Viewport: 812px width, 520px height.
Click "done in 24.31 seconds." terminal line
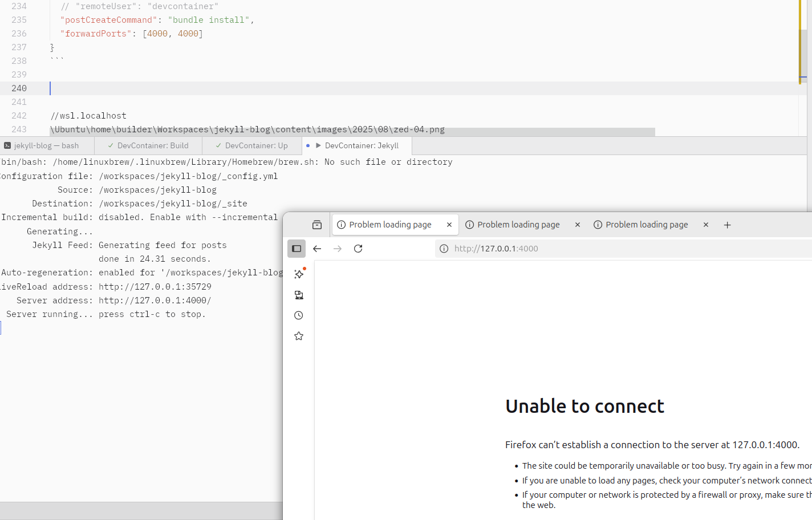click(x=155, y=259)
